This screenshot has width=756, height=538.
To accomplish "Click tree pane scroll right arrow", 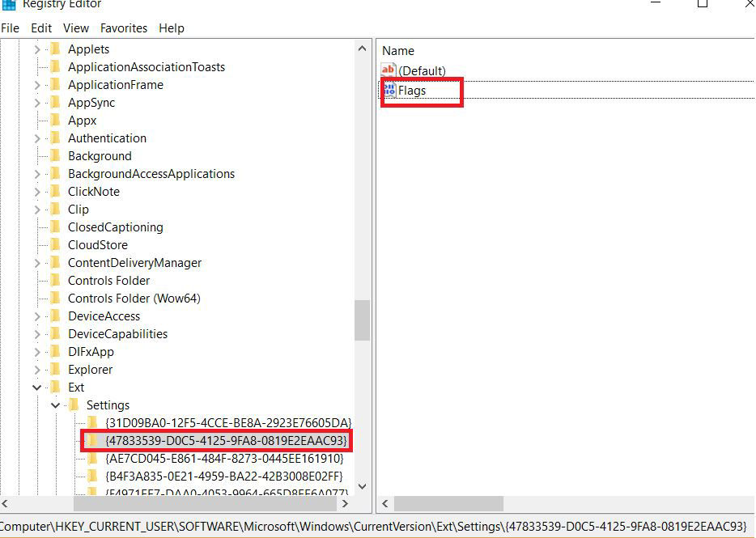I will point(345,504).
